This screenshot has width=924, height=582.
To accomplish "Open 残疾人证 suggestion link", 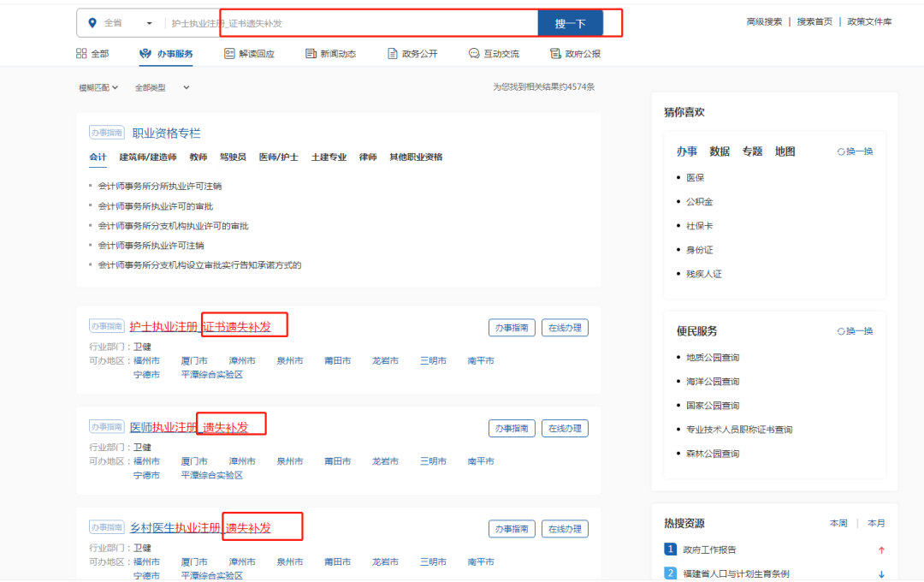I will 703,274.
